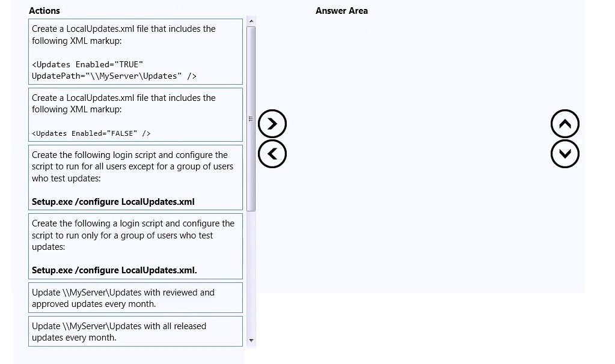This screenshot has height=364, width=615.
Task: Click the scrollbar track below the thumb
Action: (x=251, y=275)
